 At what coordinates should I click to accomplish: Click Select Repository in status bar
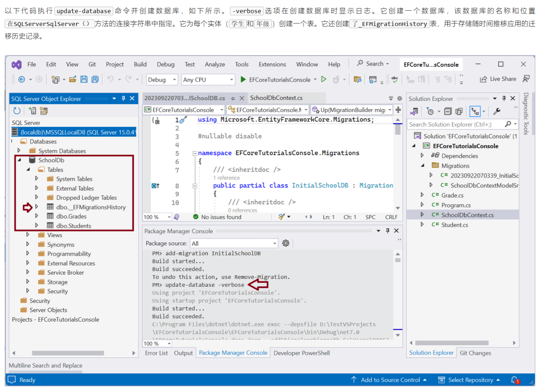[469, 380]
